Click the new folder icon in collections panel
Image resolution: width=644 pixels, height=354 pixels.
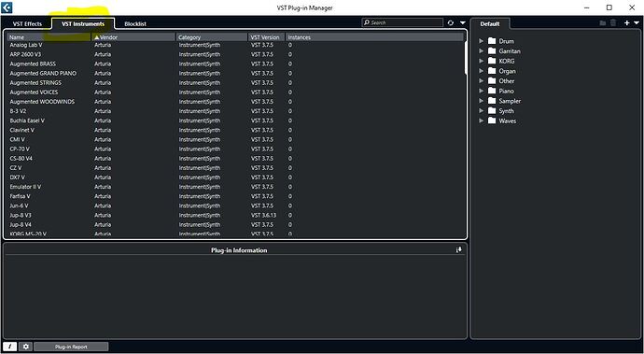[x=603, y=23]
